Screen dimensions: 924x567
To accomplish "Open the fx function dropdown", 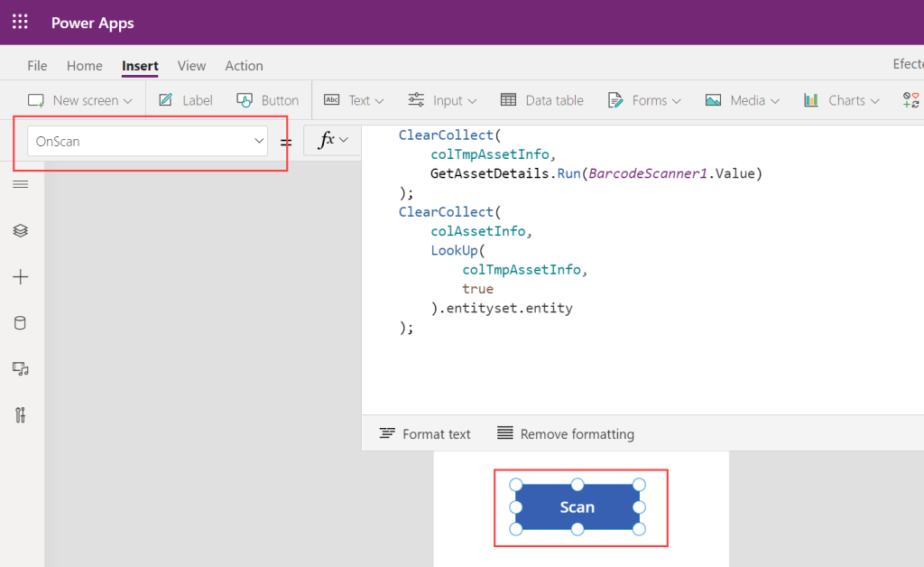I will point(332,140).
